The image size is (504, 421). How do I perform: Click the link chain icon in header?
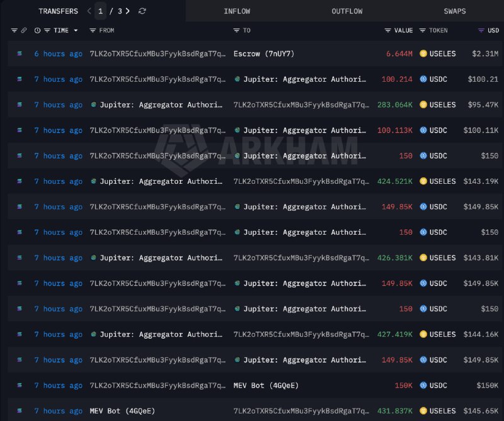pos(24,30)
